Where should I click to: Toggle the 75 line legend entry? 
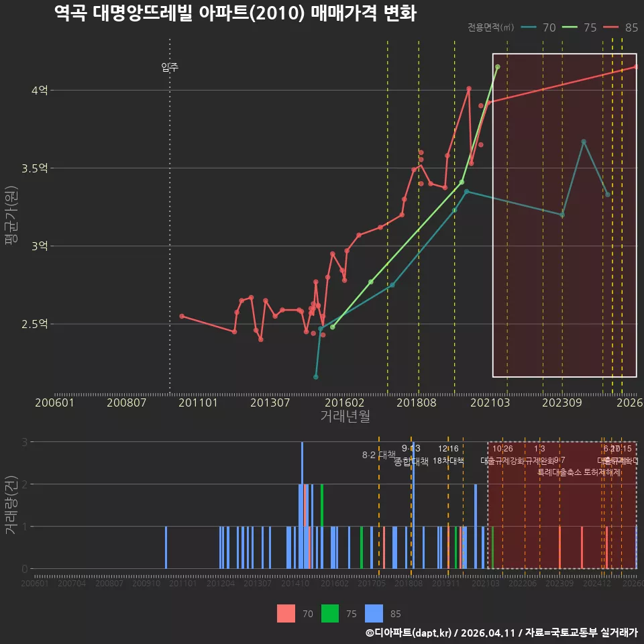point(579,28)
